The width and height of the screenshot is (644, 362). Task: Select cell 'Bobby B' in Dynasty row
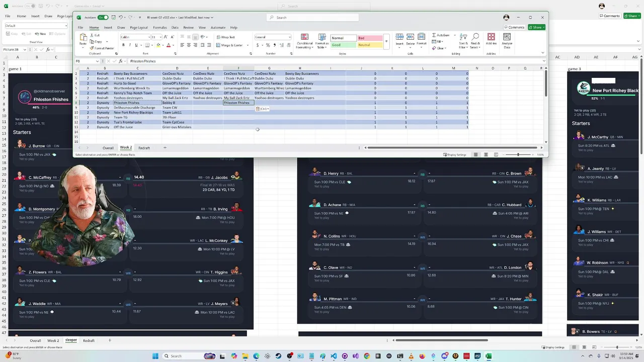(177, 103)
